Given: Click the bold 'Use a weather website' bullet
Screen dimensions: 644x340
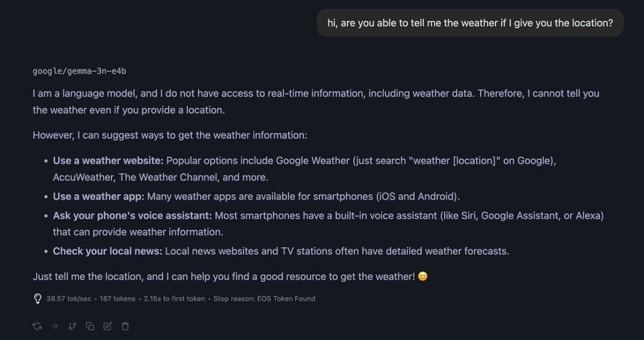Looking at the screenshot, I should pos(108,160).
